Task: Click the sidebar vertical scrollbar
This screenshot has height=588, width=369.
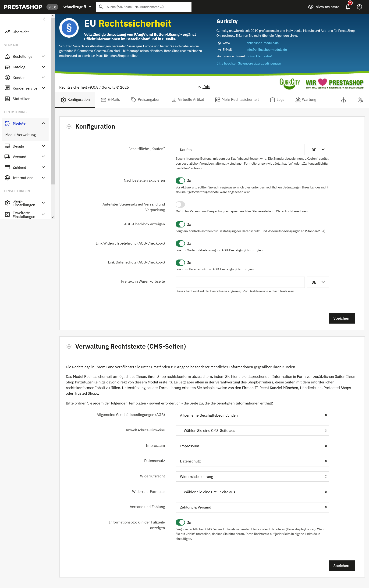Action: (x=53, y=98)
